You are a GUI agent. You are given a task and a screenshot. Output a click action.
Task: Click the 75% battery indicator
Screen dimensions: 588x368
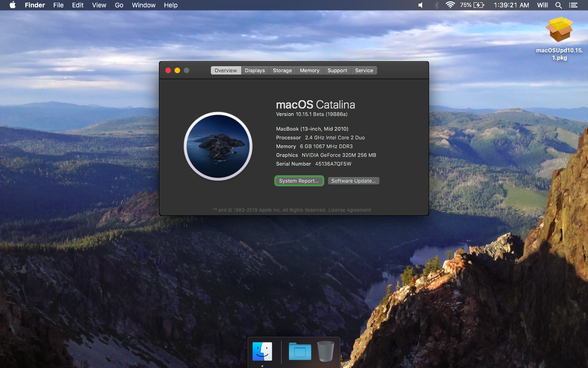[472, 5]
